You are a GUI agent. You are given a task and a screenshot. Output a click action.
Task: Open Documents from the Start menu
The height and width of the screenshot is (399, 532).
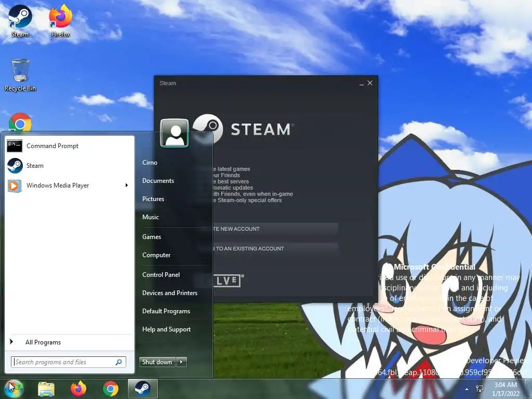click(158, 181)
